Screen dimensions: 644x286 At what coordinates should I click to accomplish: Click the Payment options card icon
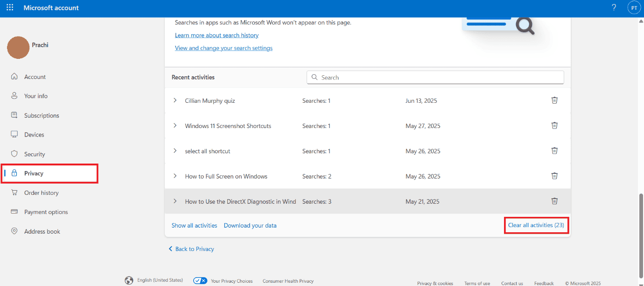(x=14, y=212)
